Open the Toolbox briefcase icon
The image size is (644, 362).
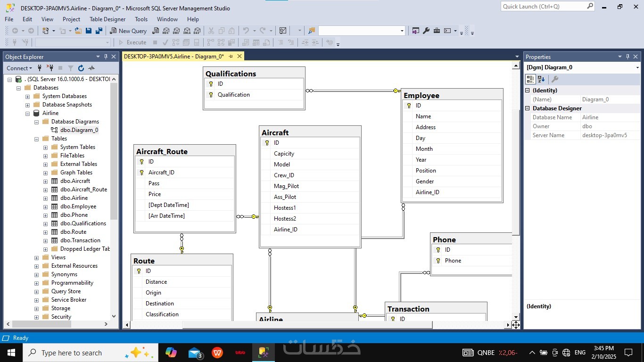point(437,31)
